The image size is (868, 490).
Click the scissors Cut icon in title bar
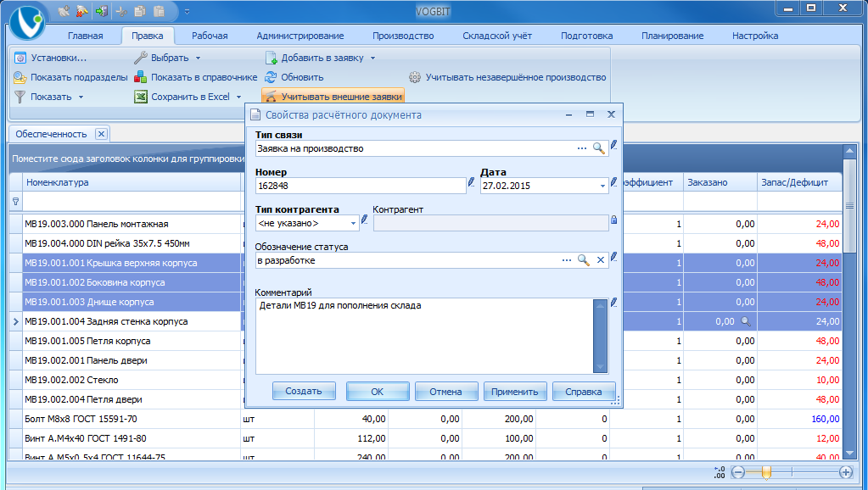click(121, 11)
